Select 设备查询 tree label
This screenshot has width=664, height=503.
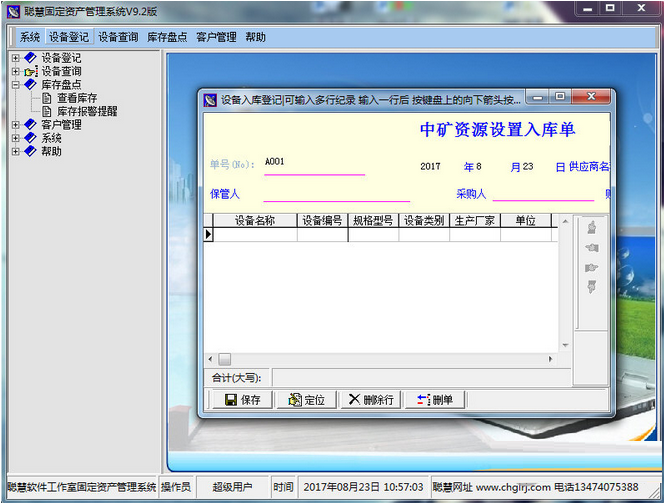click(61, 71)
